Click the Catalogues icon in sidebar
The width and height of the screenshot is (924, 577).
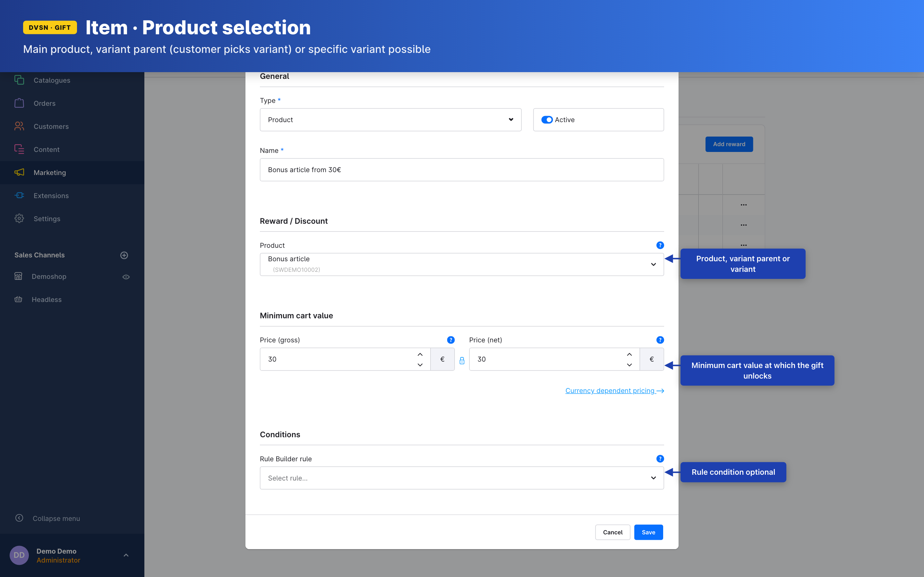[19, 80]
